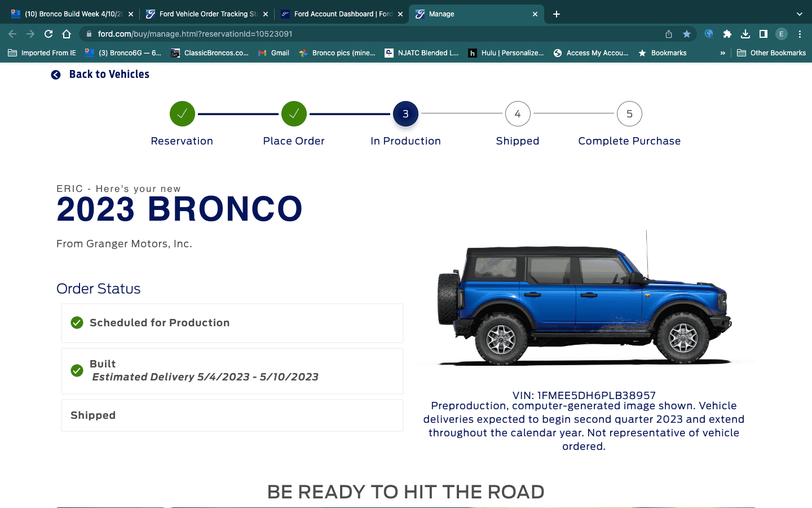Select the Built estimated delivery status row
Image resolution: width=812 pixels, height=508 pixels.
coord(232,371)
